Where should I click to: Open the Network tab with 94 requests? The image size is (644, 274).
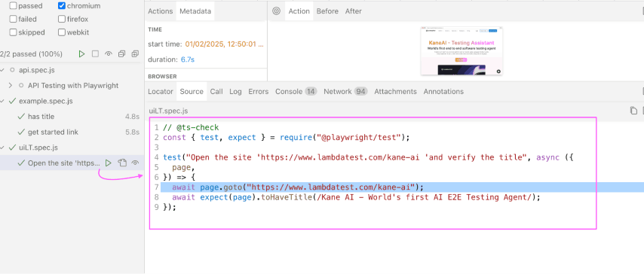click(345, 92)
